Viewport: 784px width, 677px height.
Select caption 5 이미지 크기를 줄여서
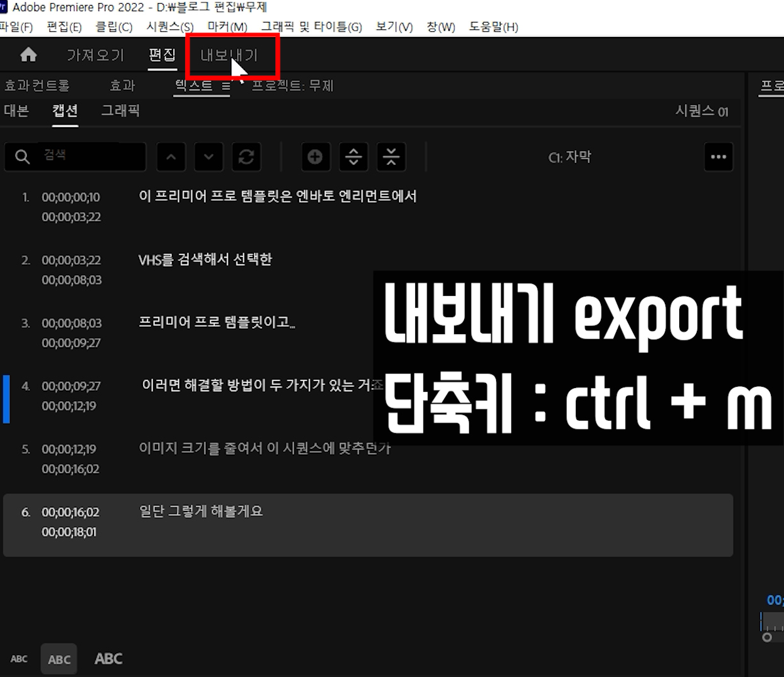pyautogui.click(x=265, y=448)
